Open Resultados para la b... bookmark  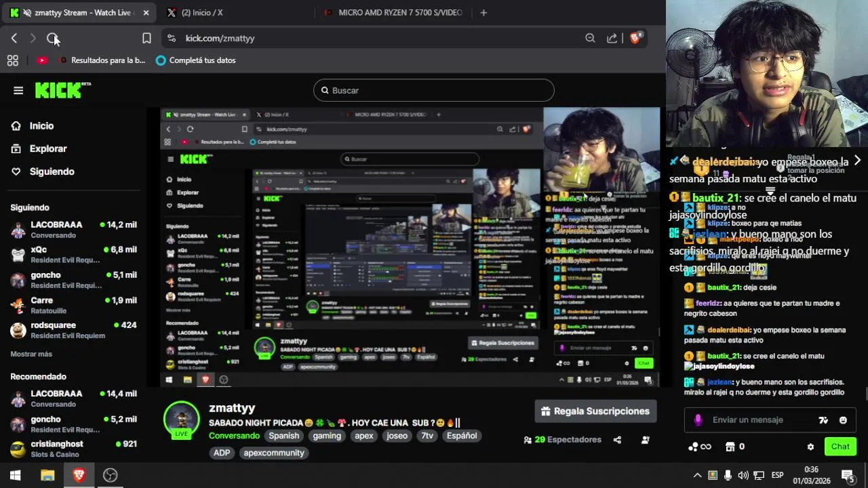pos(102,60)
